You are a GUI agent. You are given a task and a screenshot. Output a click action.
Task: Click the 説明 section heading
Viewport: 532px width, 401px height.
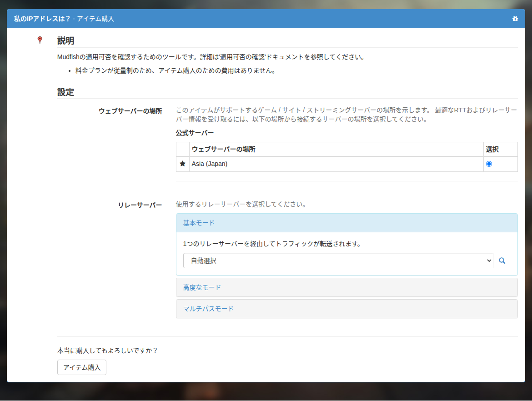pos(65,41)
